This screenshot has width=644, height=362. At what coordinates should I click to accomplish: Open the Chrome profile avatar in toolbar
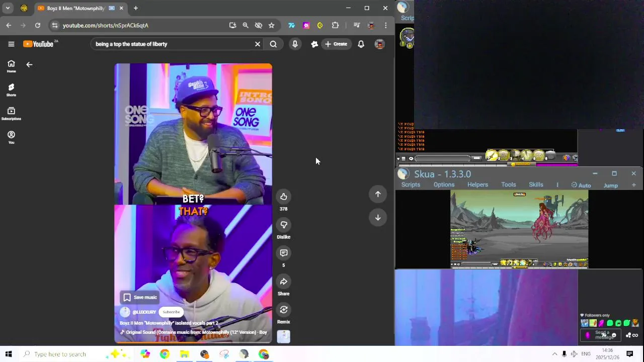371,25
